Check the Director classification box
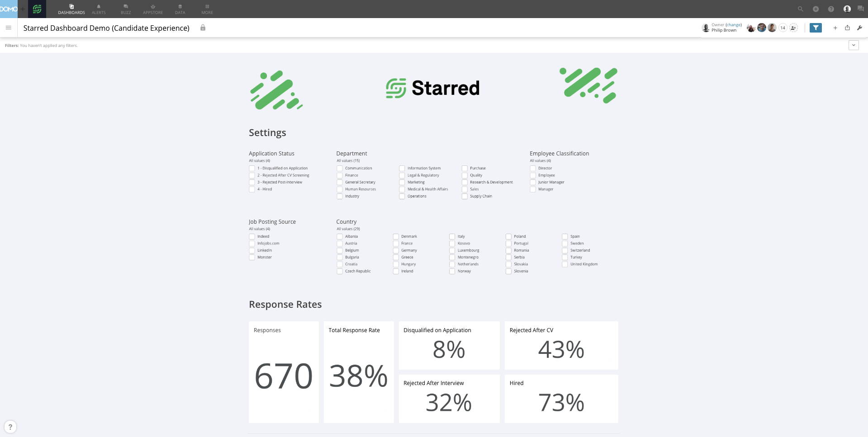The height and width of the screenshot is (437, 868). click(533, 169)
